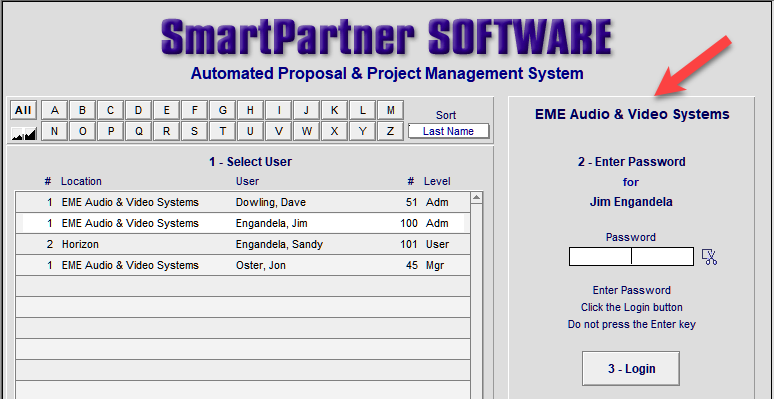Image resolution: width=774 pixels, height=399 pixels.
Task: Filter users by letter H
Action: 251,110
